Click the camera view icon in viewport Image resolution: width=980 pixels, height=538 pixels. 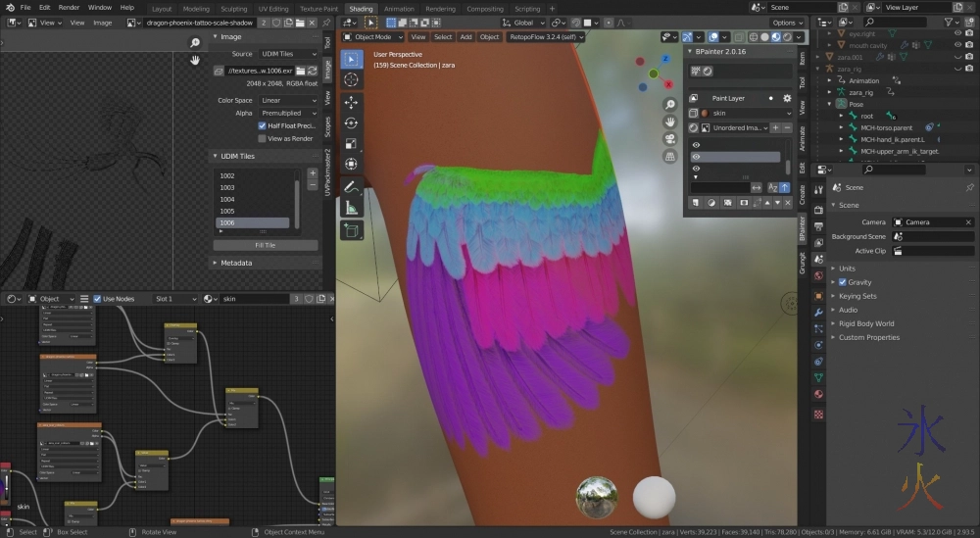[669, 139]
